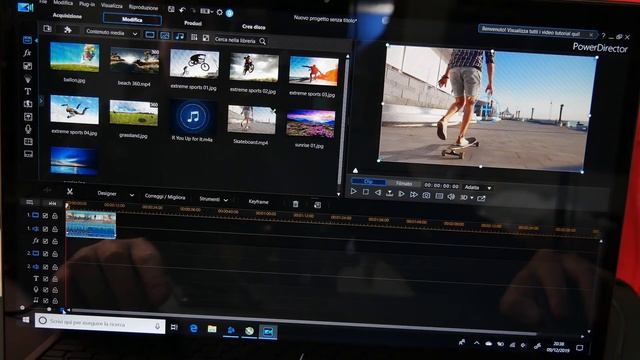Viewport: 640px width, 360px height.
Task: Click the undo arrow icon in top toolbar
Action: coord(182,9)
